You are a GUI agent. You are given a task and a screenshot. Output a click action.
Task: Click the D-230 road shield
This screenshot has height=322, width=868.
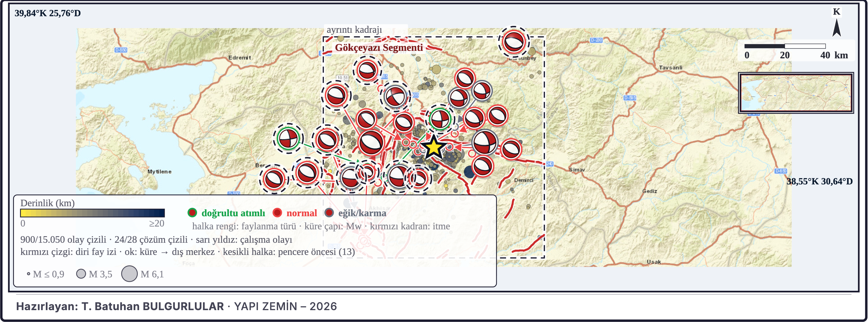pyautogui.click(x=596, y=40)
